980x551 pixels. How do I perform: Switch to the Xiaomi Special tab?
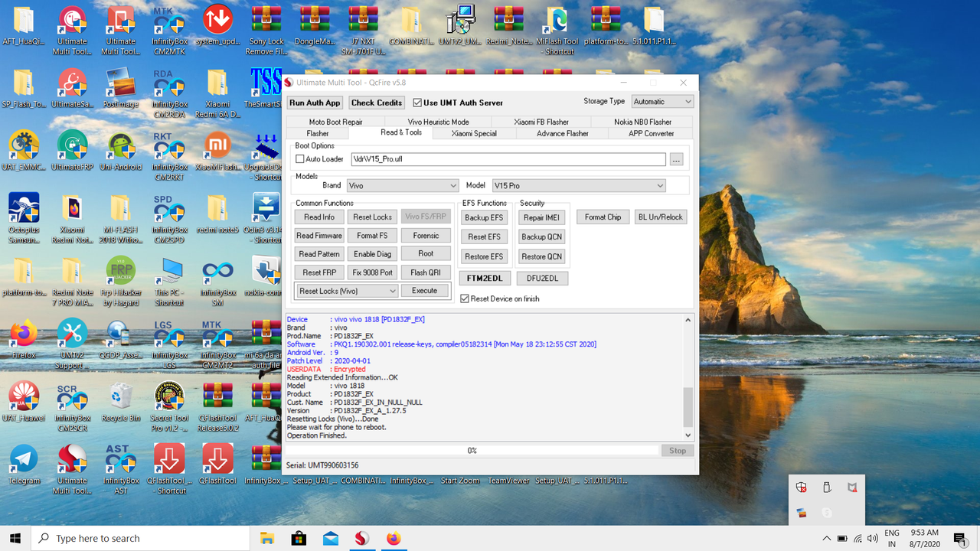point(473,132)
